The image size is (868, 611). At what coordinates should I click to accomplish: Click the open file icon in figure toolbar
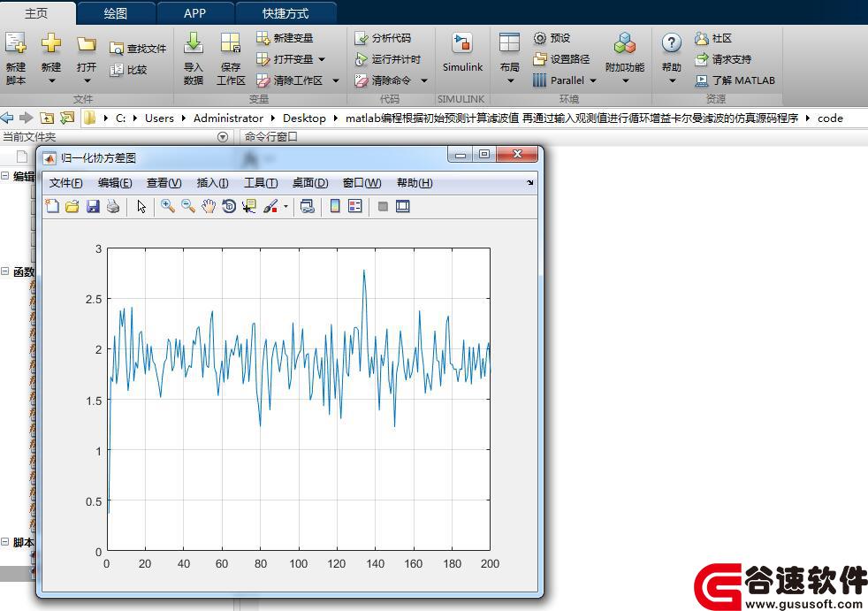point(72,207)
